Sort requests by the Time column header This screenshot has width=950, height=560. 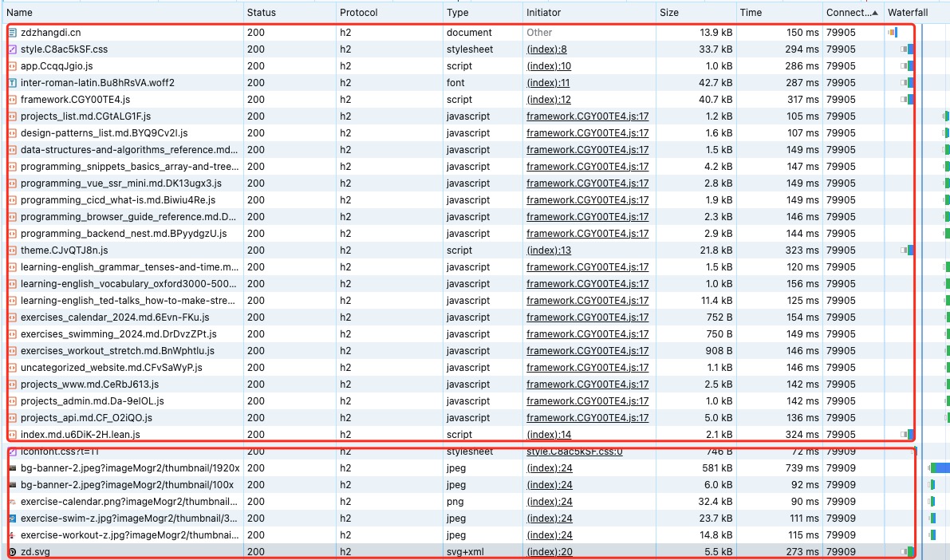(751, 13)
